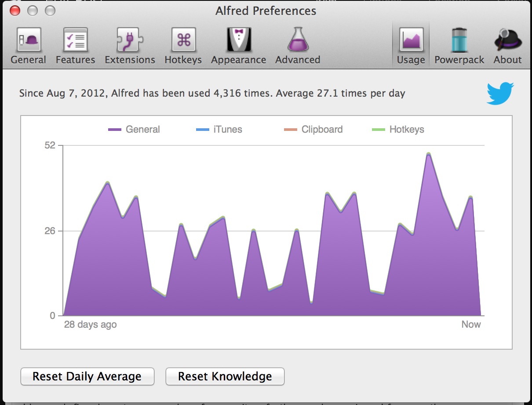532x405 pixels.
Task: Open the Extensions puzzle-piece pane
Action: coord(130,46)
